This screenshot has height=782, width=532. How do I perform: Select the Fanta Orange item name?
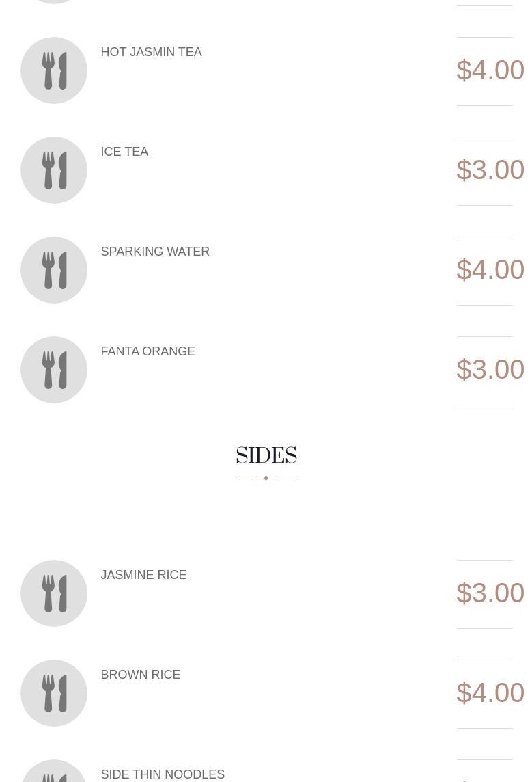[148, 351]
